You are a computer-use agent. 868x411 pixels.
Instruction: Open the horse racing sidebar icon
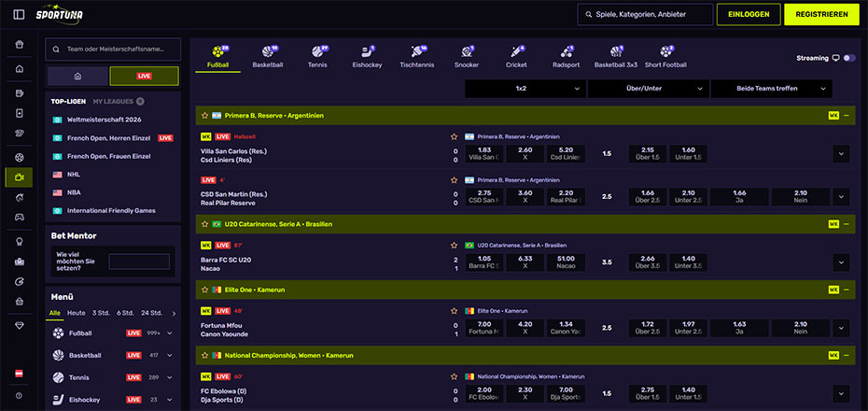click(20, 197)
